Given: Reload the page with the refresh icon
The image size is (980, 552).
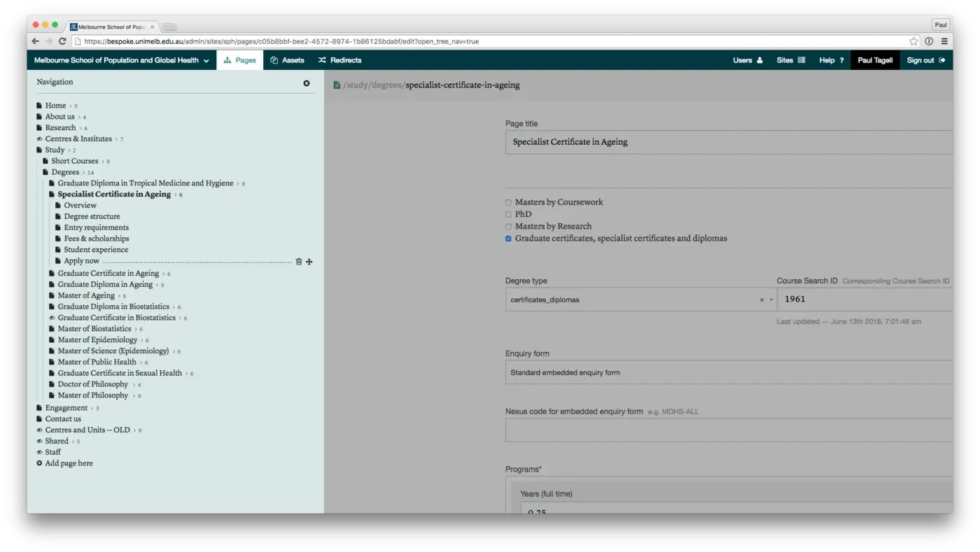Looking at the screenshot, I should (x=62, y=41).
